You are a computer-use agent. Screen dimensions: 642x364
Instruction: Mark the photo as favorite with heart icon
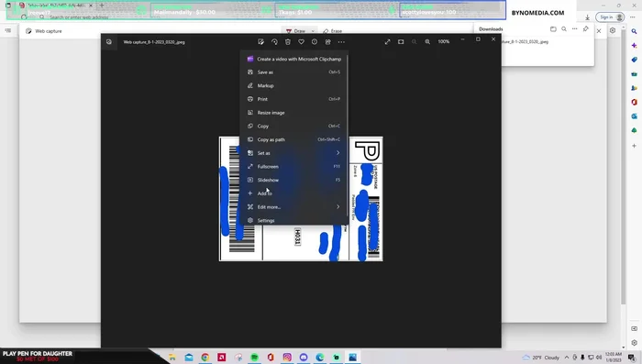coord(301,42)
